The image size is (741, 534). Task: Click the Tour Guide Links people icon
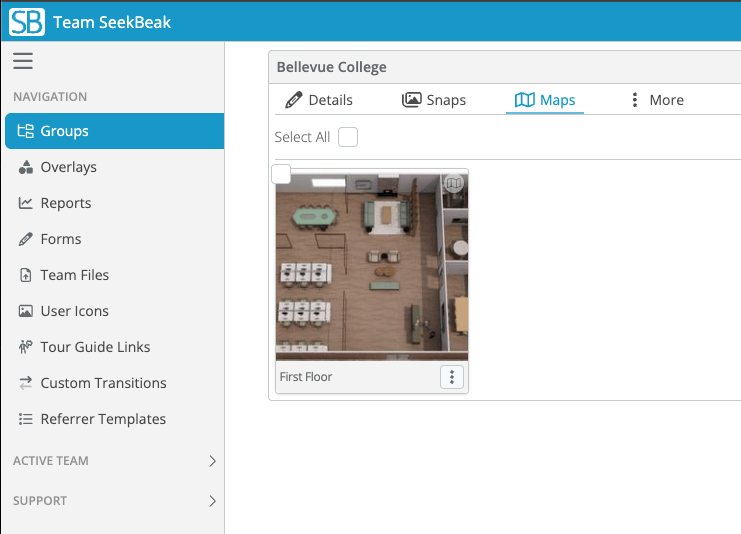[26, 347]
